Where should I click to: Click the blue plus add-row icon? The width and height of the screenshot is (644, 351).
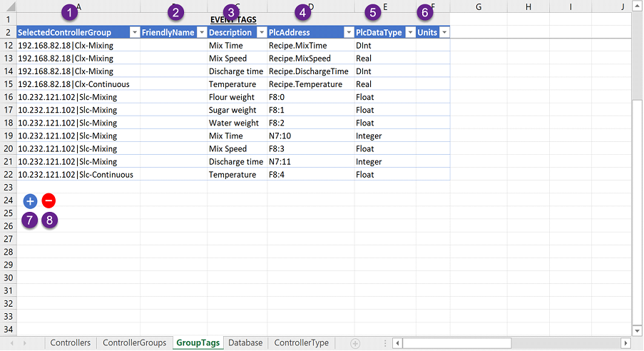(30, 201)
